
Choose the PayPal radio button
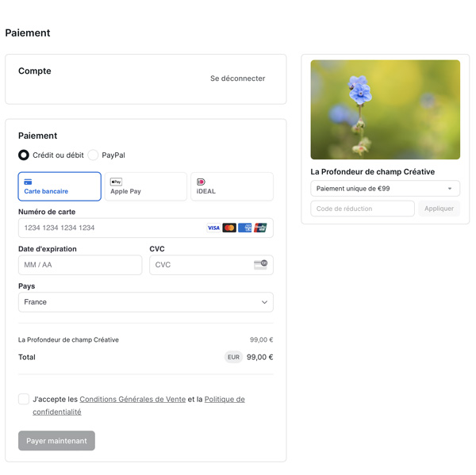coord(94,155)
